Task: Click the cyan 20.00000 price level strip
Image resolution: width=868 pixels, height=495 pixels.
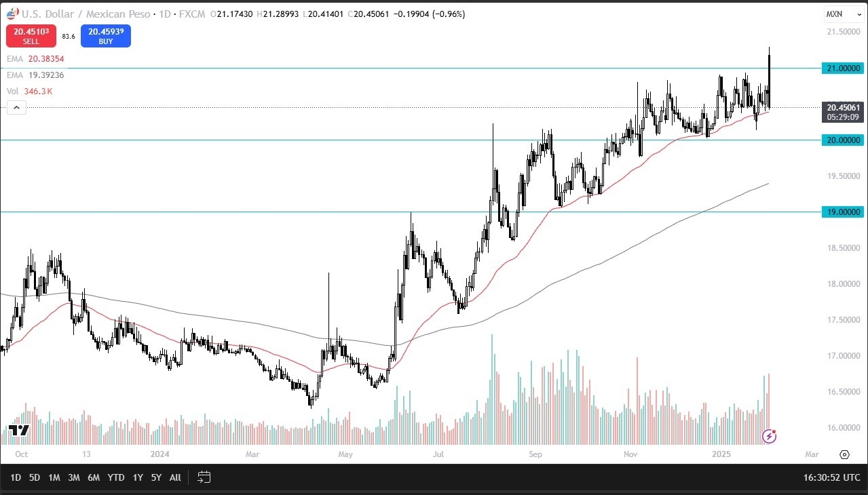Action: 842,140
